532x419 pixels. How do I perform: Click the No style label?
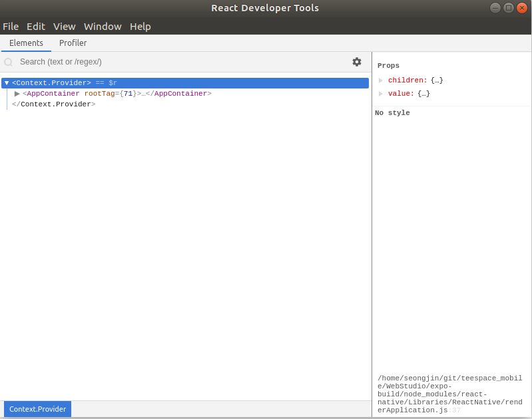[x=392, y=113]
